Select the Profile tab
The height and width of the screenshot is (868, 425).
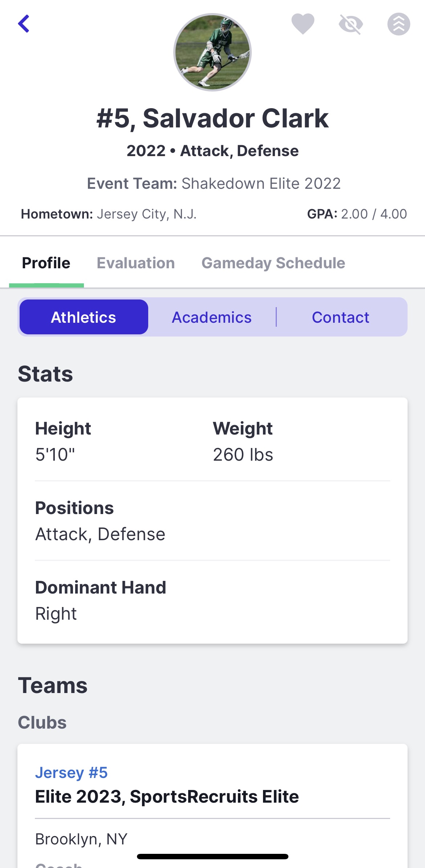pyautogui.click(x=46, y=263)
